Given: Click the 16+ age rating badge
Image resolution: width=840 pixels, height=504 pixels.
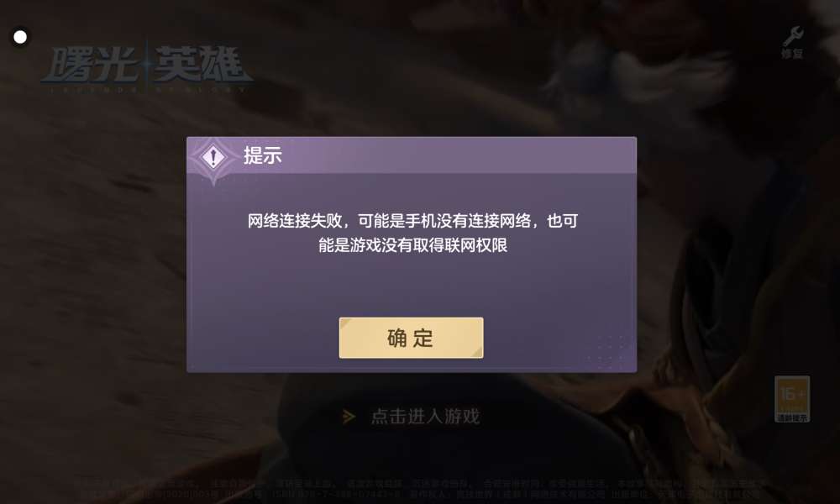Looking at the screenshot, I should (x=792, y=394).
